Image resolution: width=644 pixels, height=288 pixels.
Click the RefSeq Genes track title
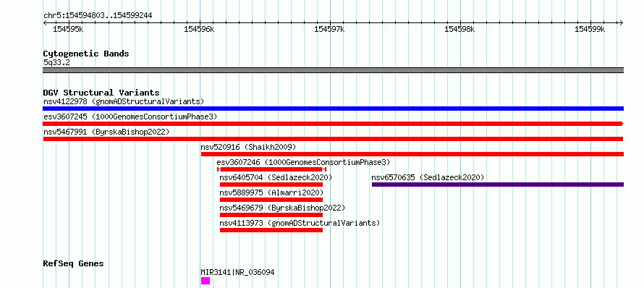click(73, 263)
